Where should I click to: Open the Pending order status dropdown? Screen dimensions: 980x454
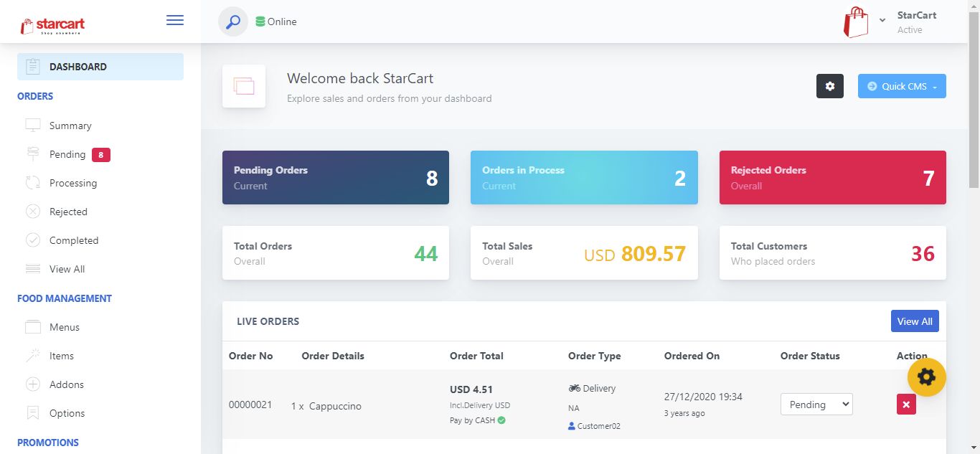click(x=816, y=405)
